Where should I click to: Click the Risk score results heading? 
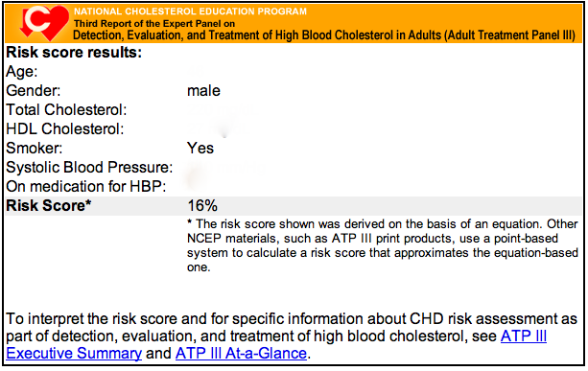click(x=74, y=53)
